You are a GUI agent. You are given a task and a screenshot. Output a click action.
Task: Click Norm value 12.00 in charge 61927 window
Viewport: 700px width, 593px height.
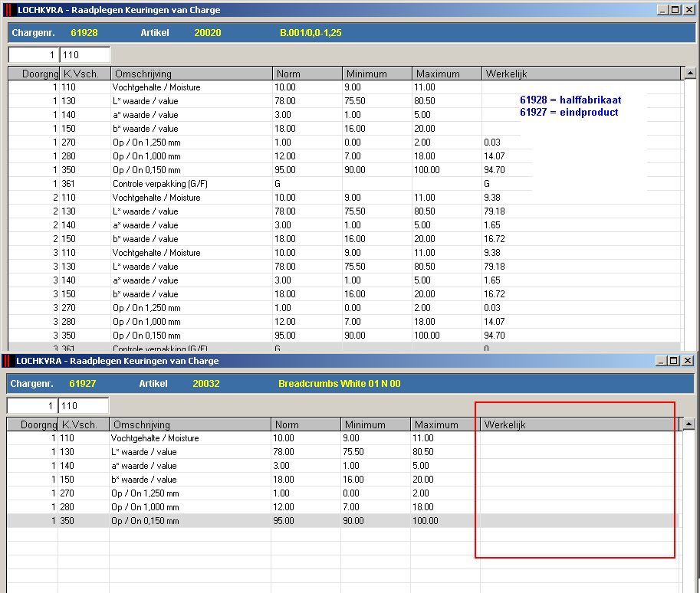(x=284, y=507)
